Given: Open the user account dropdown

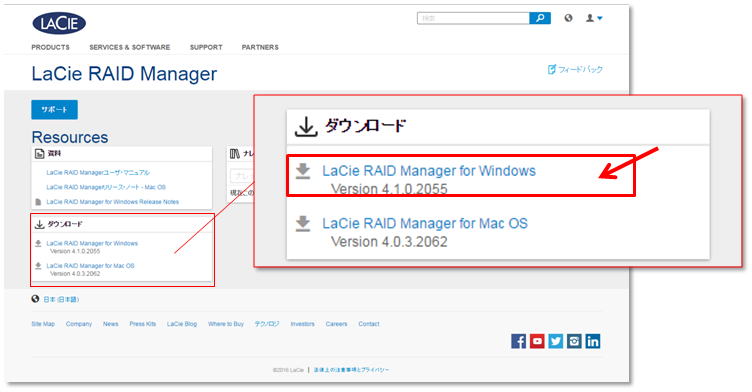Looking at the screenshot, I should pos(594,18).
